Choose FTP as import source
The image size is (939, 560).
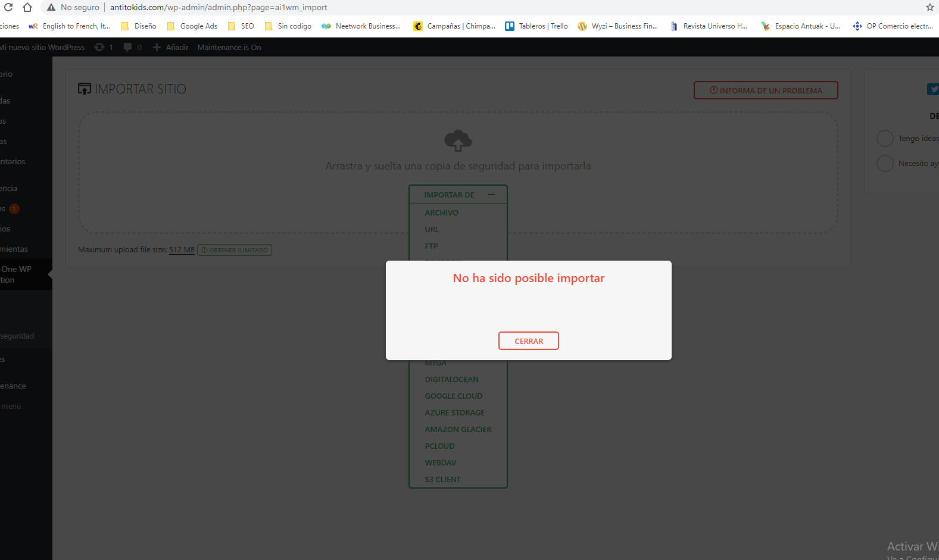tap(431, 246)
